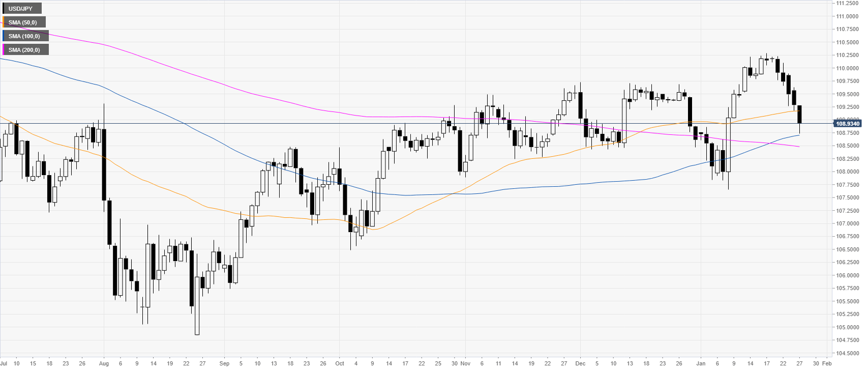Click the Oct date axis label
Viewport: 868px width, 370px height.
point(340,363)
